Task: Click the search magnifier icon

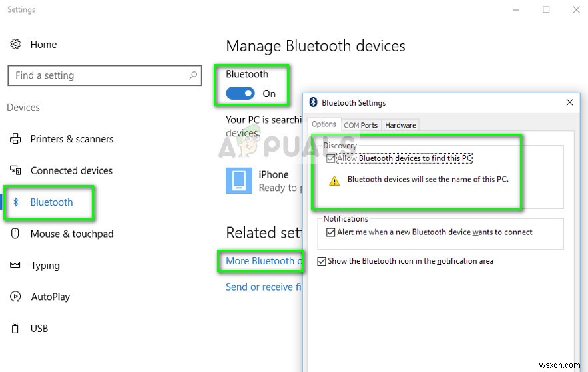Action: 192,75
